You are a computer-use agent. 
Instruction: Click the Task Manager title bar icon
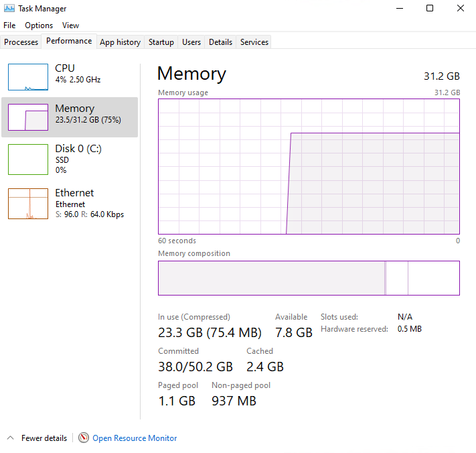point(9,9)
